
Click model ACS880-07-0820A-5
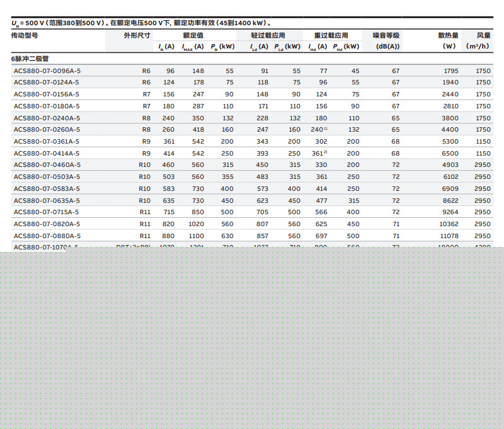(47, 224)
